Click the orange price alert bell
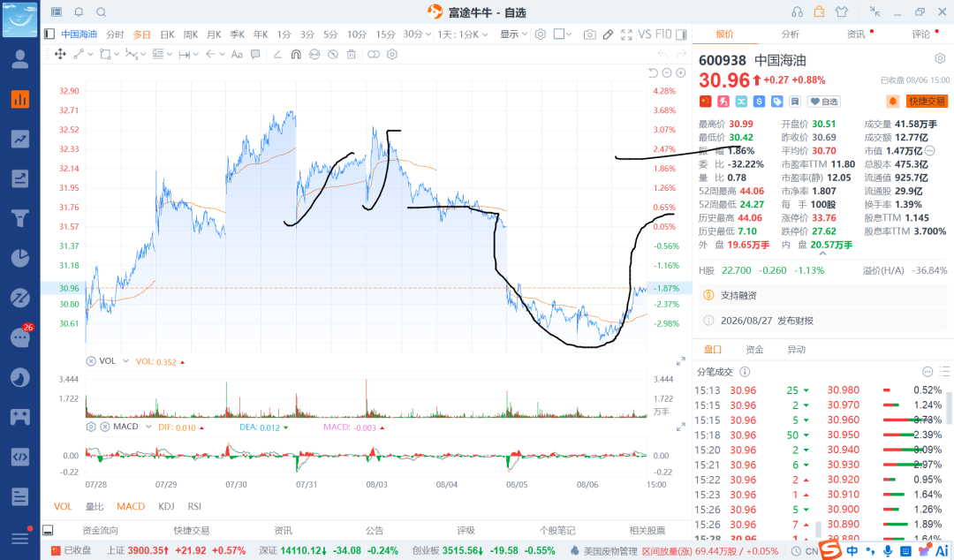Viewport: 954px width, 560px height. [x=892, y=101]
